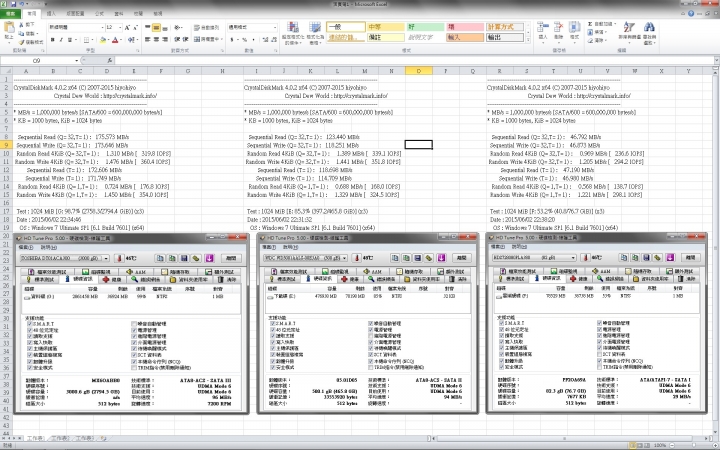Select the highlighted Middle Align icon
This screenshot has height=450, width=720.
click(156, 28)
